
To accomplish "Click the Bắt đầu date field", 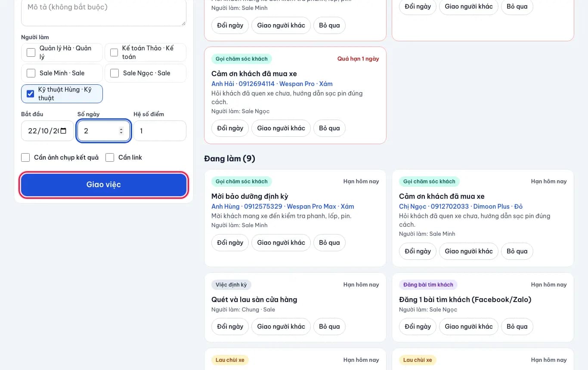I will click(x=47, y=131).
